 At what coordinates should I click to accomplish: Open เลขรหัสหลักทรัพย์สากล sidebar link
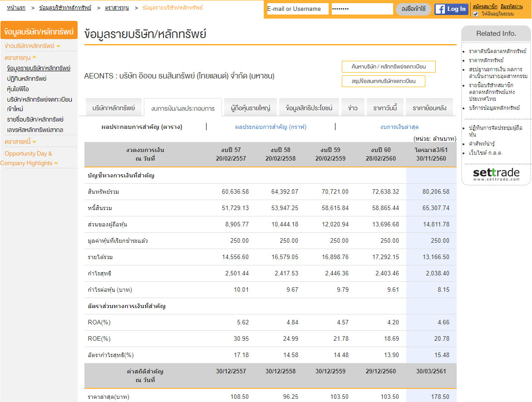(x=35, y=130)
